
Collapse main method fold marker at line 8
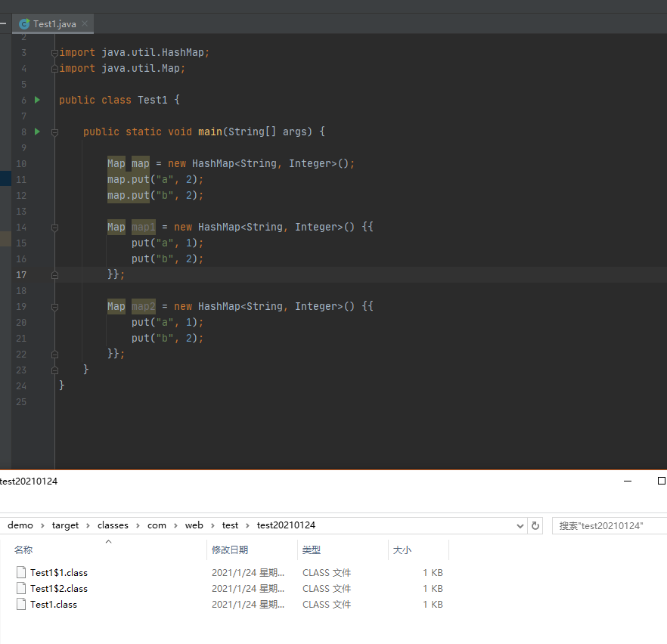click(54, 132)
